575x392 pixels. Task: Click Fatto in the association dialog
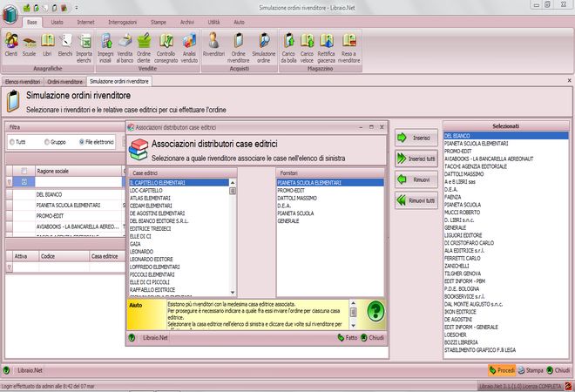click(x=348, y=338)
